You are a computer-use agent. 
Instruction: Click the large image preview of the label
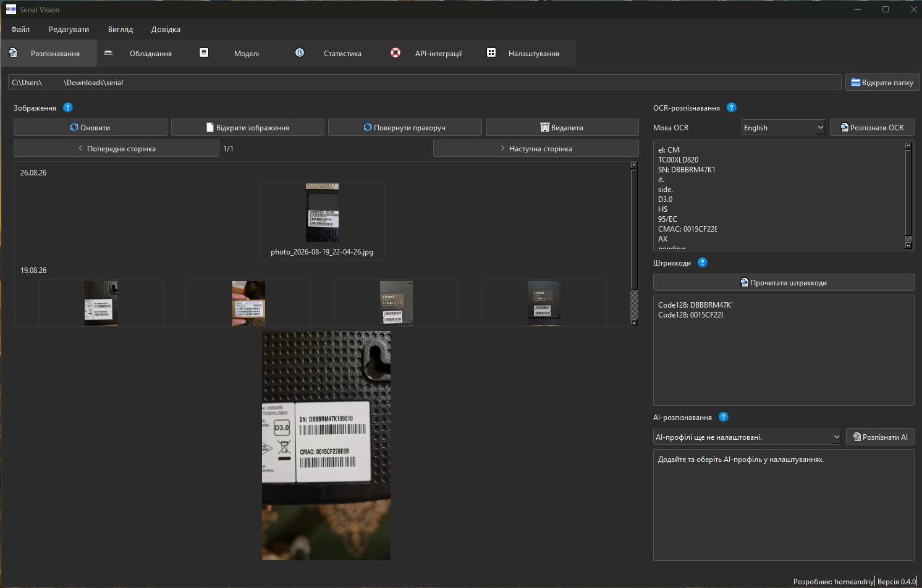pos(326,445)
